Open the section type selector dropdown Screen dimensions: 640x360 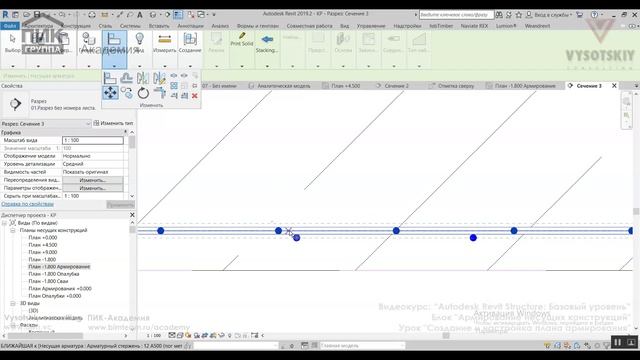click(48, 104)
